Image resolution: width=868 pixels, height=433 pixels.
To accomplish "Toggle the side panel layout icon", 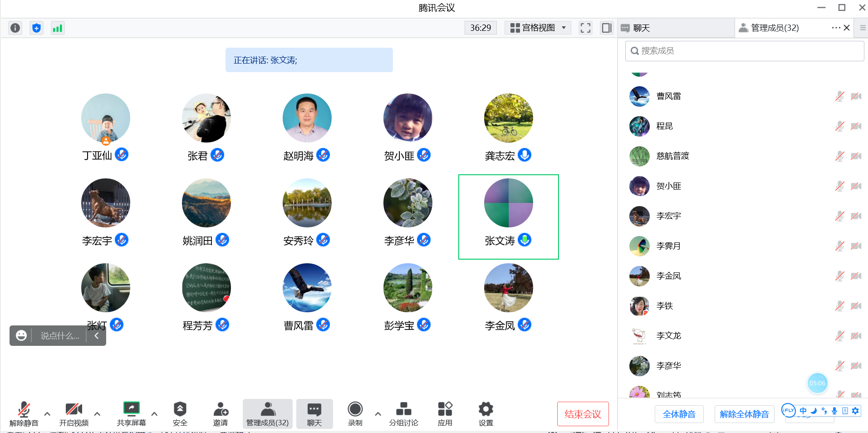I will 607,28.
